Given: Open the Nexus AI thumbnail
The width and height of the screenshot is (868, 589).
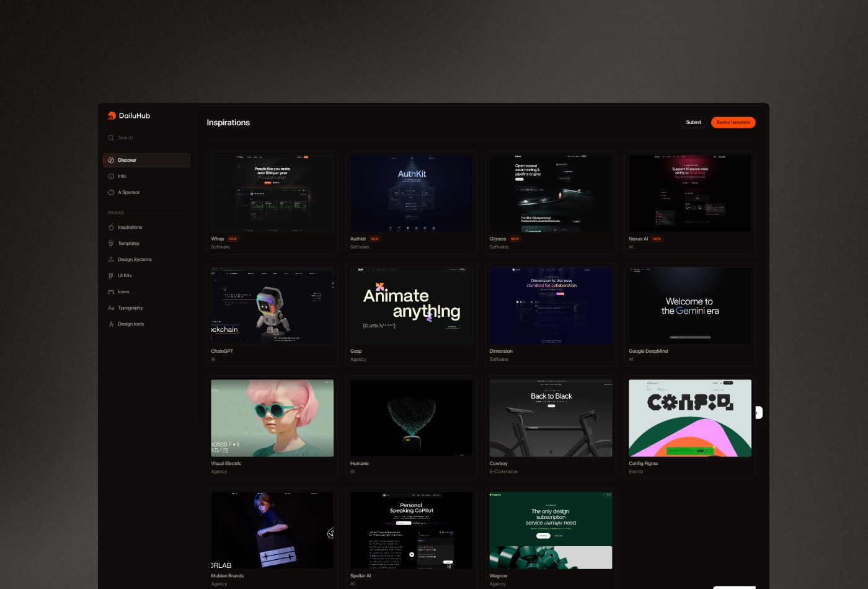Looking at the screenshot, I should click(690, 193).
